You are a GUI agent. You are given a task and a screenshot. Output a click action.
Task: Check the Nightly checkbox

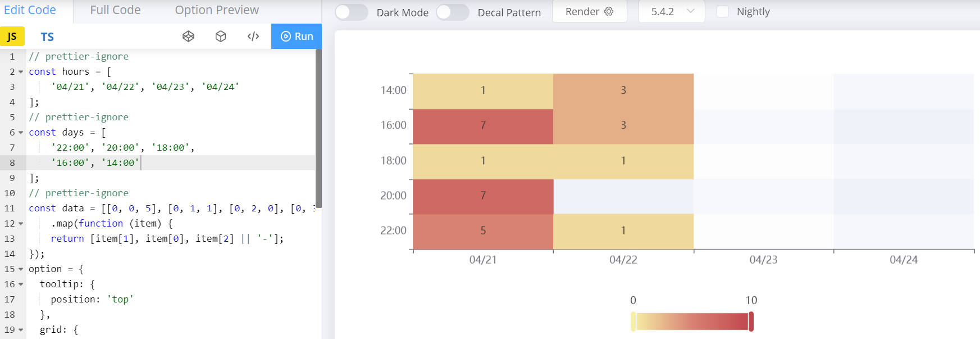click(722, 11)
